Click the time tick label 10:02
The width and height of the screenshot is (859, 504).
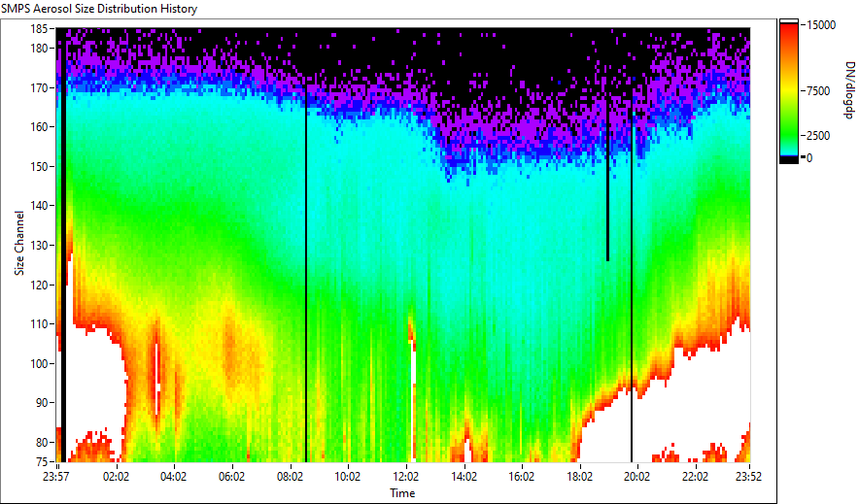347,477
